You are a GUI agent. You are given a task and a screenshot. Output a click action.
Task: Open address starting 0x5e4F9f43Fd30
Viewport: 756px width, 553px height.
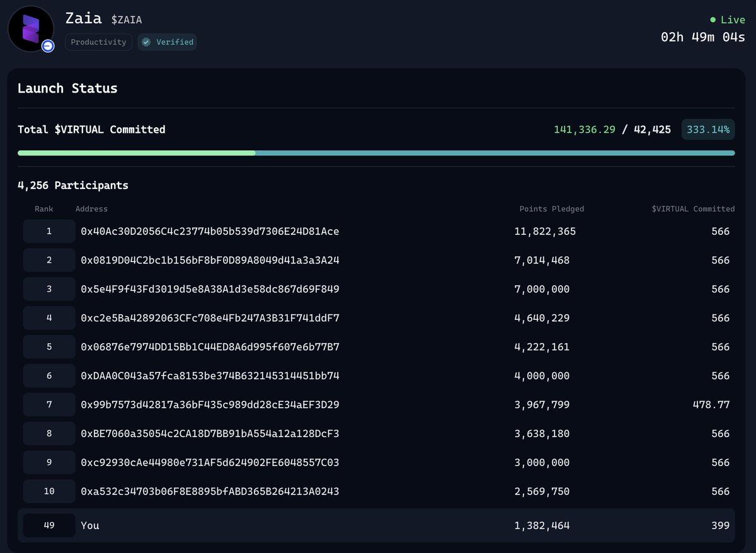click(x=210, y=290)
